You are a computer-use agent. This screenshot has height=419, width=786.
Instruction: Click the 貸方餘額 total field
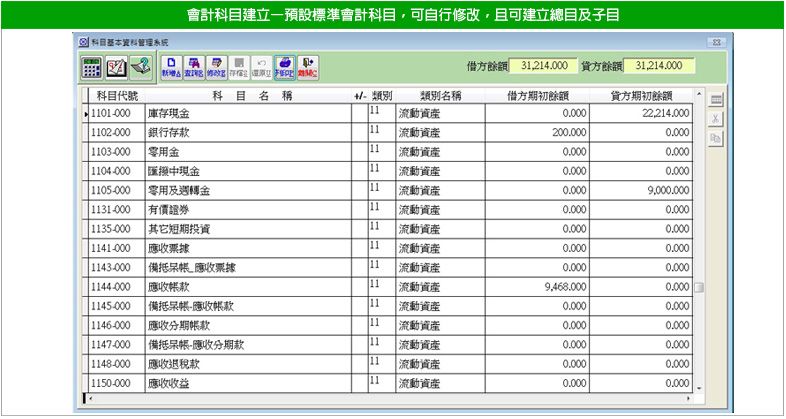(659, 66)
